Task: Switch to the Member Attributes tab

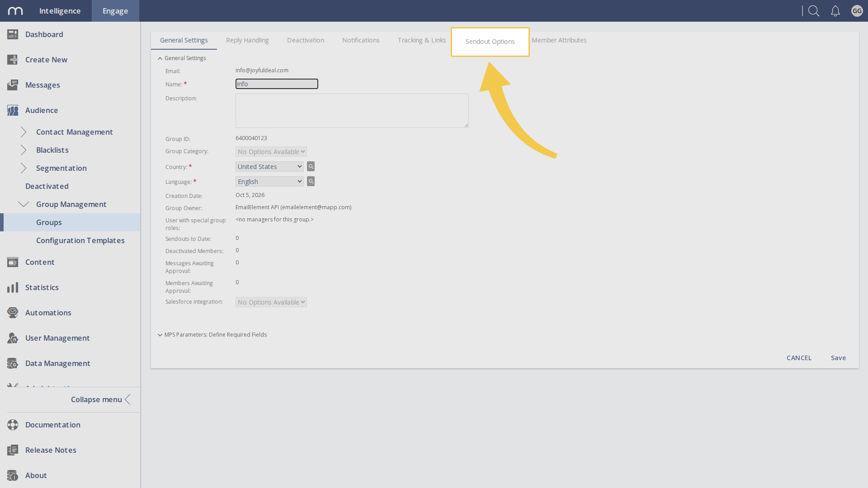Action: pyautogui.click(x=559, y=40)
